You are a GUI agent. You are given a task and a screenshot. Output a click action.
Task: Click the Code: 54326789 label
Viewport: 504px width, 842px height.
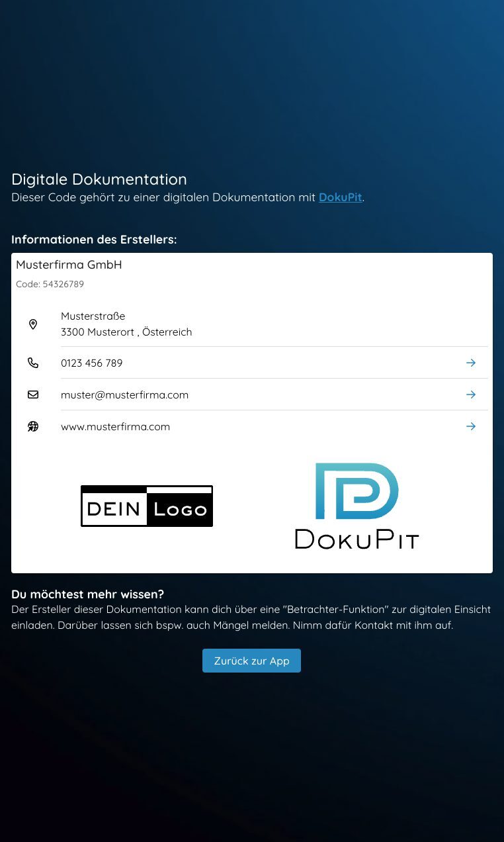tap(50, 284)
